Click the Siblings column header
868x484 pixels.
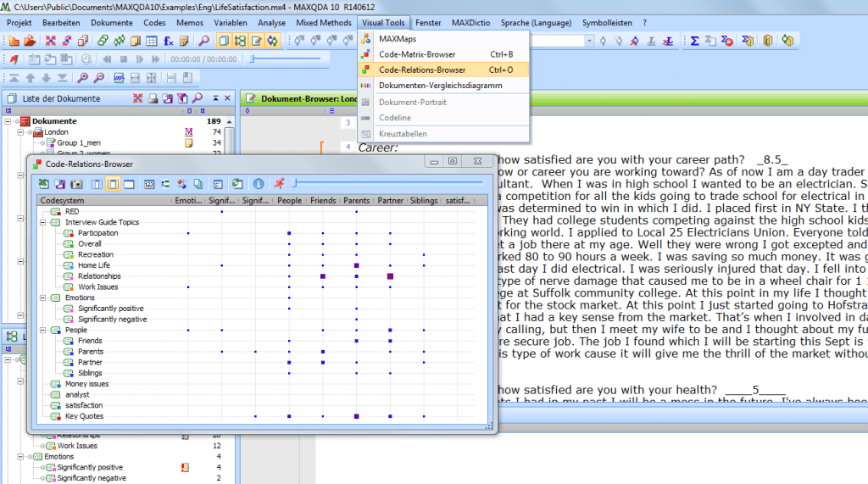point(424,201)
